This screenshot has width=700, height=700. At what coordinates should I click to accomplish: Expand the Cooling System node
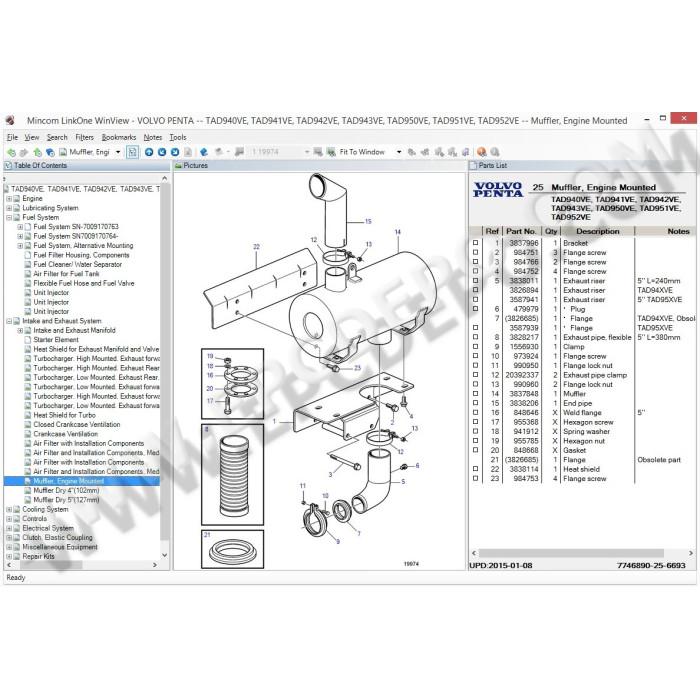coord(9,509)
